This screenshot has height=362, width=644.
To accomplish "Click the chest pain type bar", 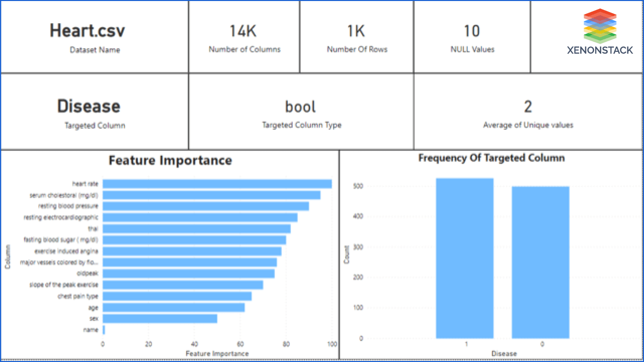I will (177, 296).
